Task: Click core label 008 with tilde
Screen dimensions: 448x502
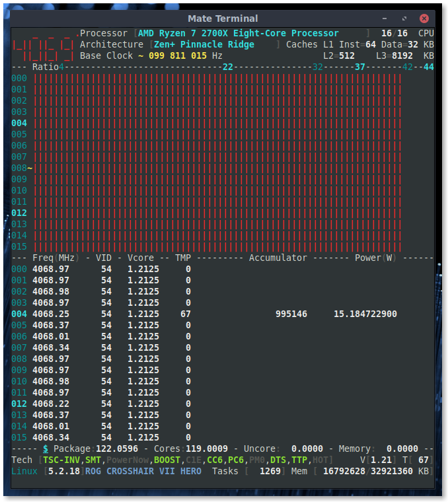Action: coord(22,168)
